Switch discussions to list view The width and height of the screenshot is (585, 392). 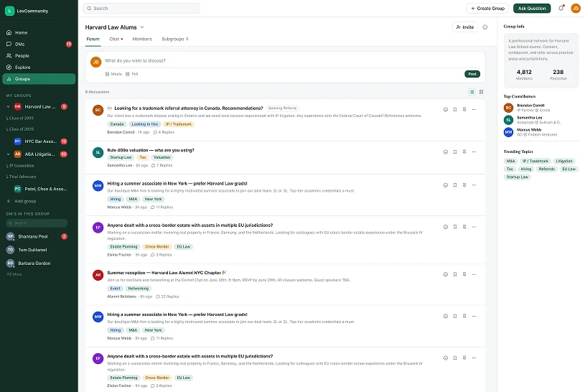tap(472, 92)
